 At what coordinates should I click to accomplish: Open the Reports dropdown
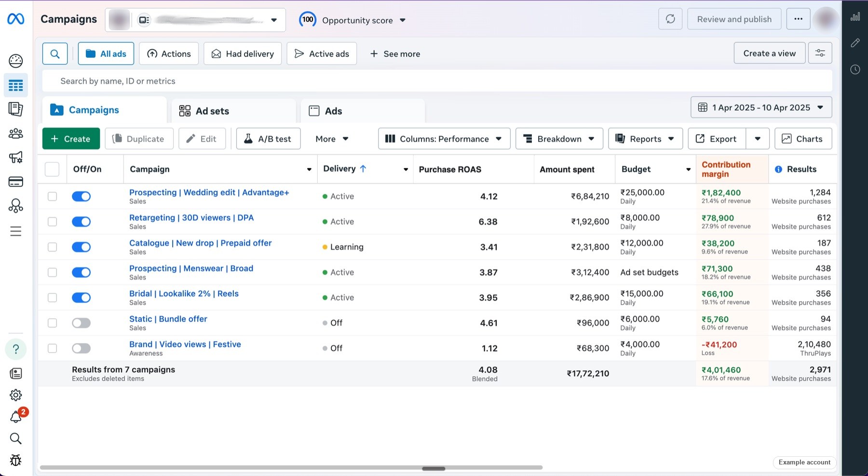[645, 139]
